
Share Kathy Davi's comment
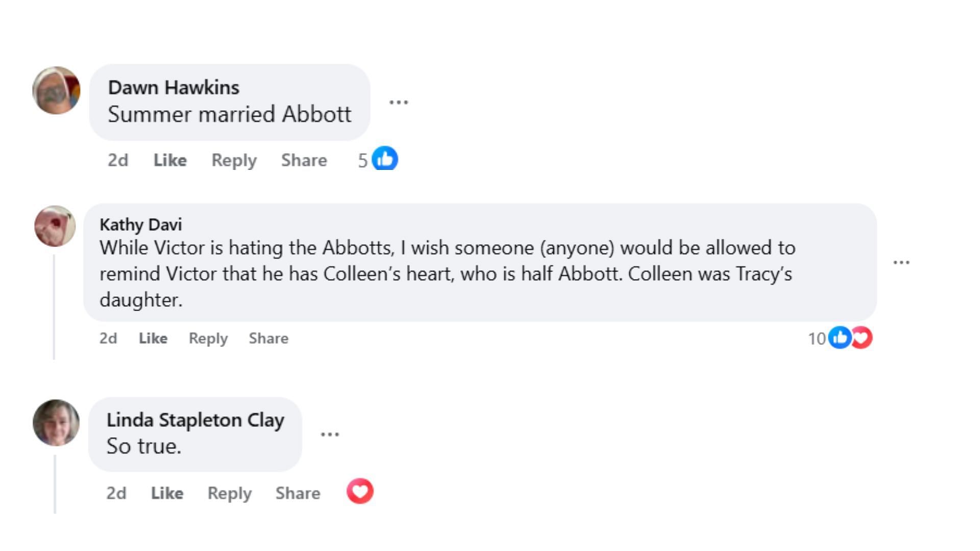[x=268, y=338]
